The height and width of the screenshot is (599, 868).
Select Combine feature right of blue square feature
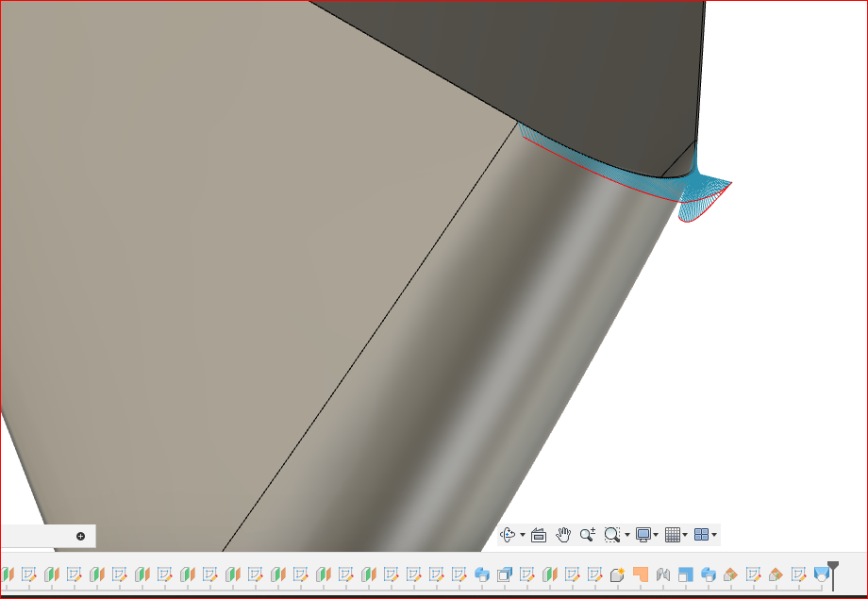[x=709, y=574]
